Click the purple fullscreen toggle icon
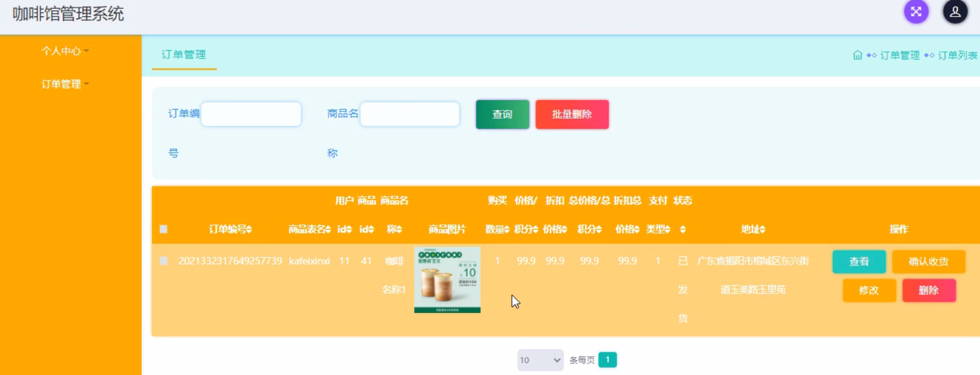The image size is (980, 375). pyautogui.click(x=916, y=12)
